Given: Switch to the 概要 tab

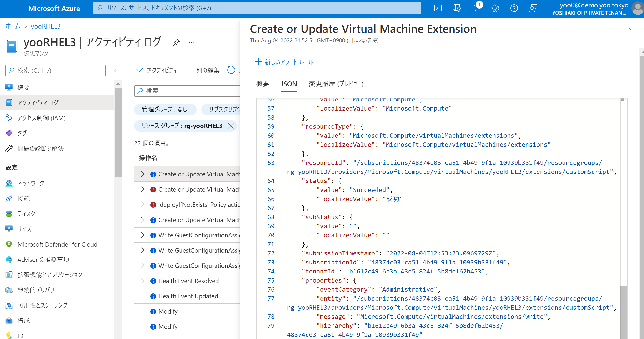Looking at the screenshot, I should [262, 84].
